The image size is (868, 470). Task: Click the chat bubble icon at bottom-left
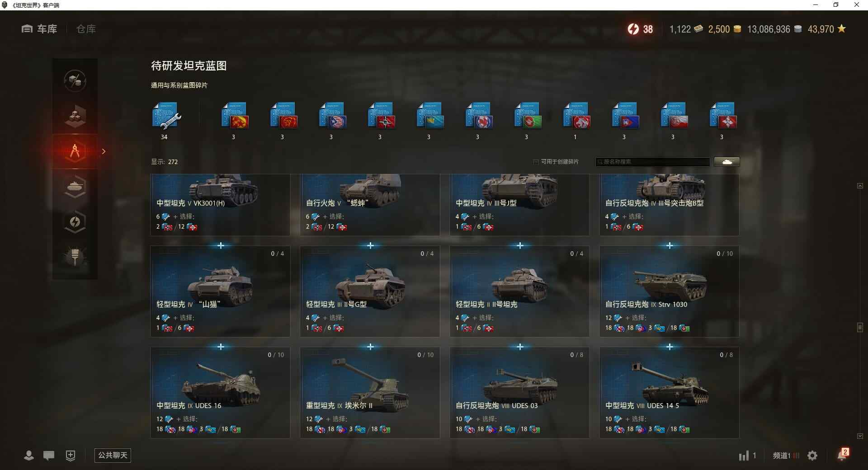click(x=49, y=456)
